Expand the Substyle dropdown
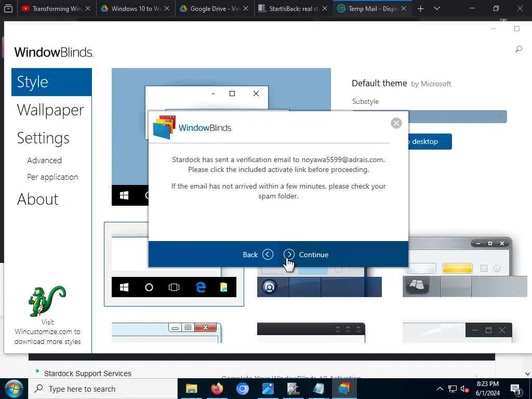 click(x=457, y=117)
